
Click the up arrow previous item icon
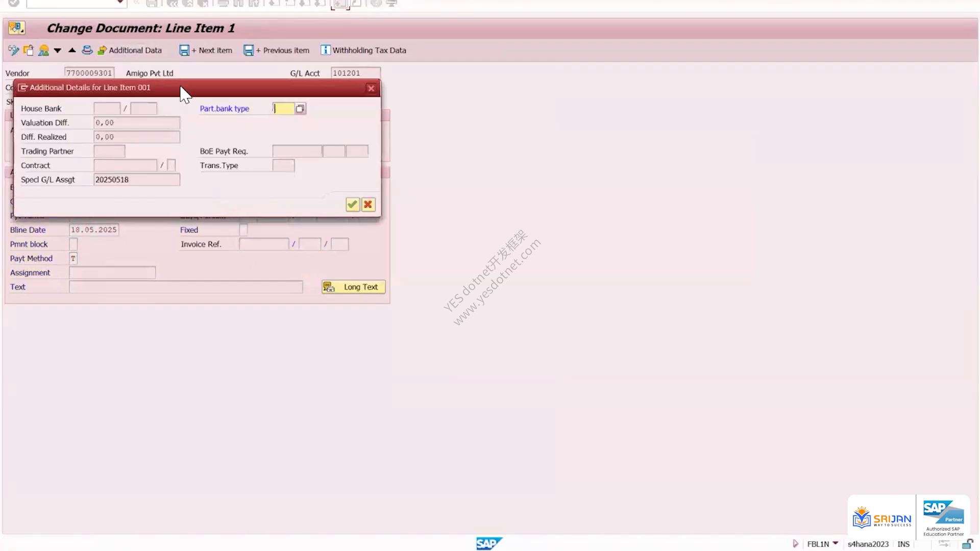coord(72,50)
